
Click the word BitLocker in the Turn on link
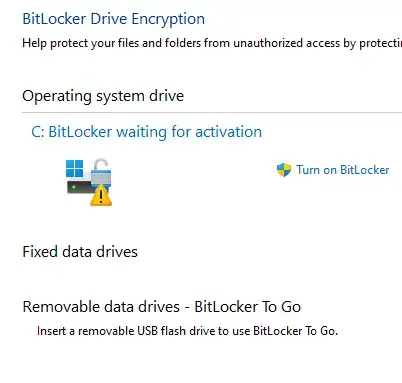[x=365, y=170]
